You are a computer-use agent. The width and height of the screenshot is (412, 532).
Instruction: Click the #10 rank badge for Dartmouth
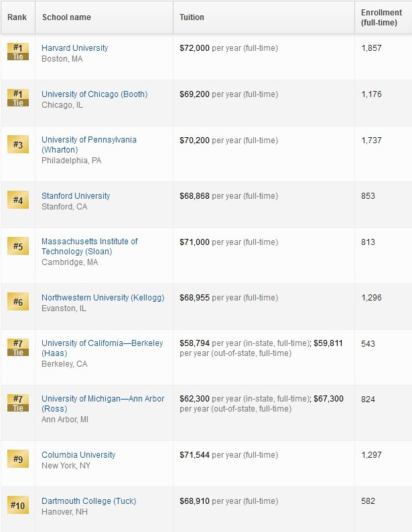click(18, 505)
